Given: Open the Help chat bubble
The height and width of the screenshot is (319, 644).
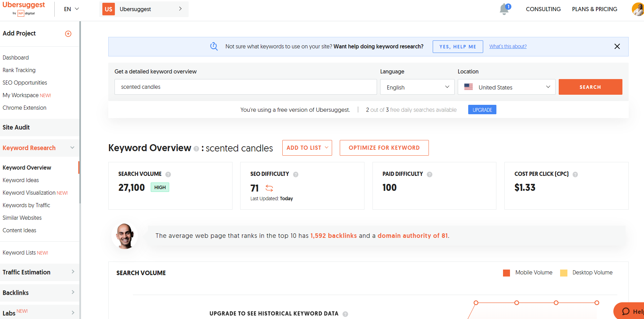Looking at the screenshot, I should 629,311.
